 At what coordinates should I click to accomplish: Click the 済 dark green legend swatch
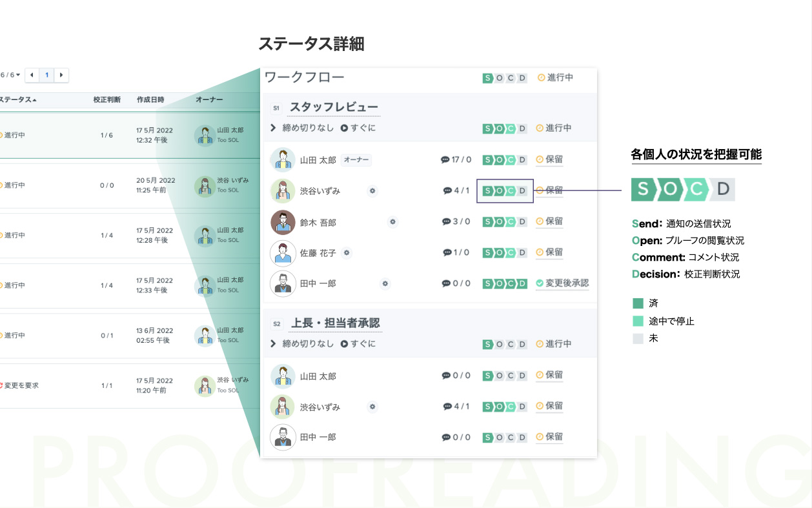[x=638, y=303]
